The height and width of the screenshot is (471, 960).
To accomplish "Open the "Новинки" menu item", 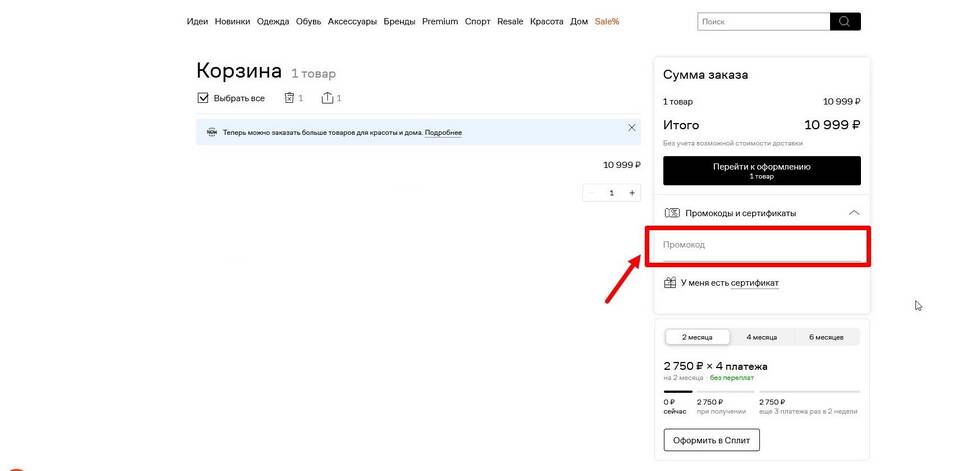I will pos(232,21).
